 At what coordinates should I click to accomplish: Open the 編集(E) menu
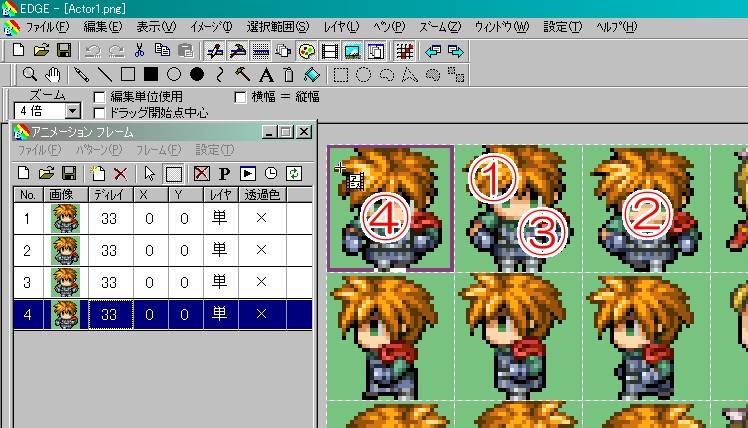click(x=103, y=27)
